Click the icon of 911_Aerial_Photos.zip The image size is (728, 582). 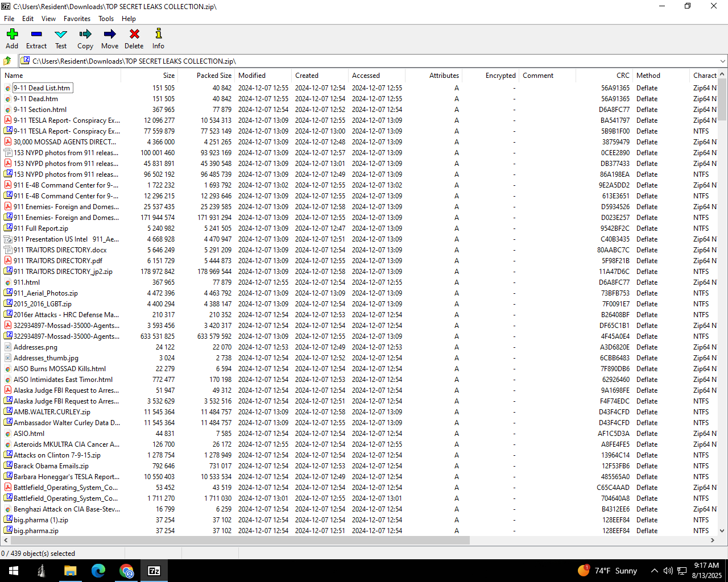tap(8, 293)
